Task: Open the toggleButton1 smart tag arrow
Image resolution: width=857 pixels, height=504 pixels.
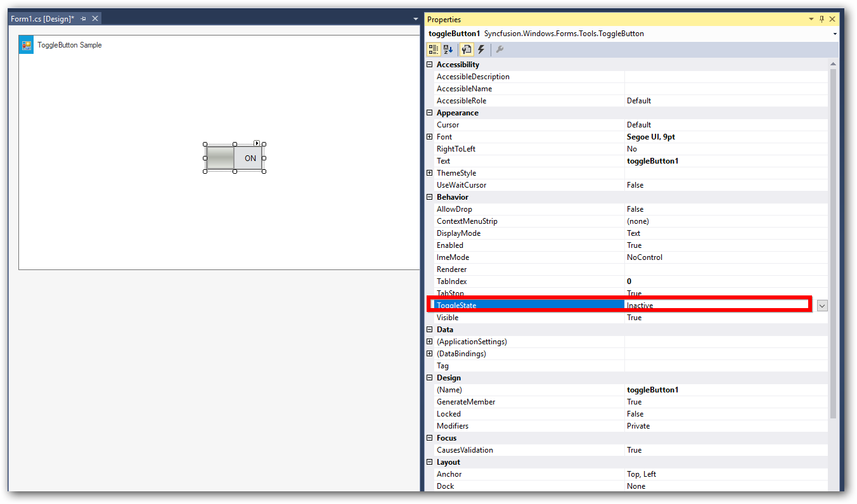Action: [x=257, y=143]
